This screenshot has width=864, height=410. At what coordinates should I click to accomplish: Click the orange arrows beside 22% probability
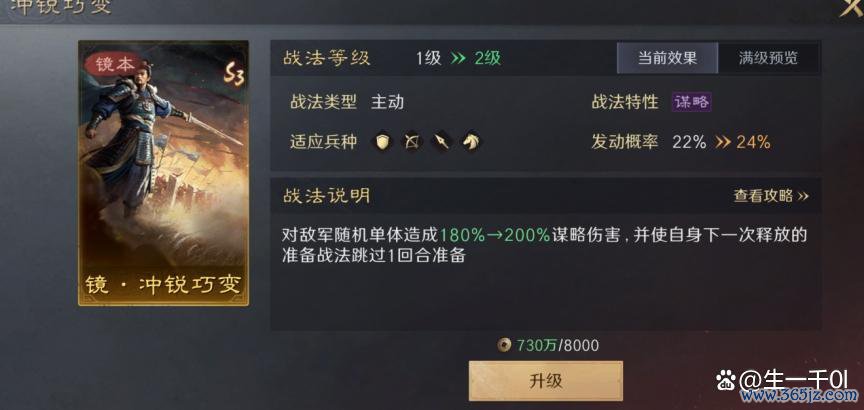(723, 143)
